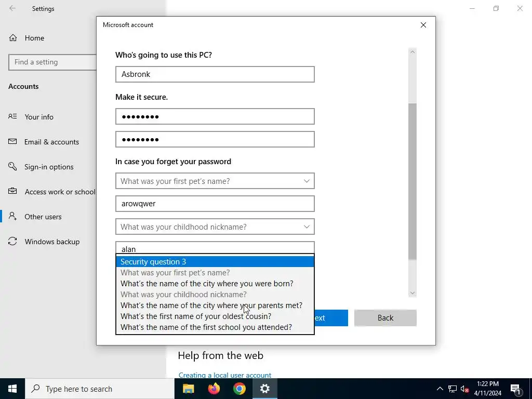Select the Security question 3 list header
The image size is (532, 399).
click(x=215, y=262)
